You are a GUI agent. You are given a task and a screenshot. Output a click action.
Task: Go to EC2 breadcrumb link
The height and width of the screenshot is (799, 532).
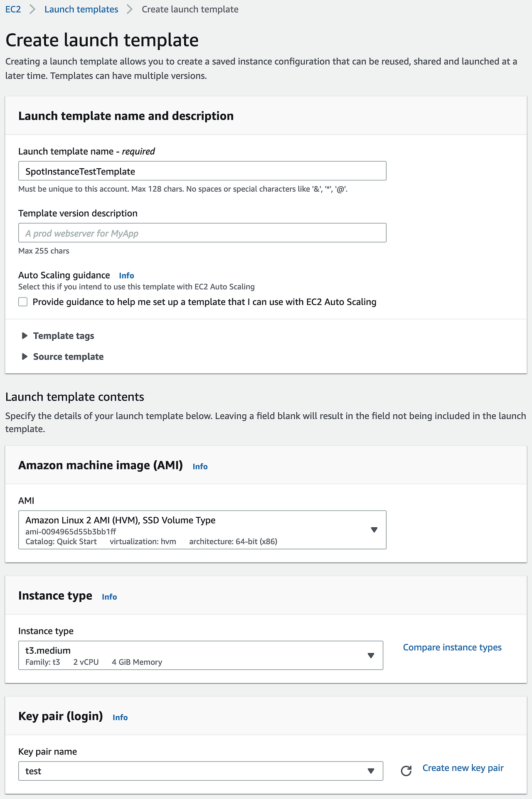[13, 9]
